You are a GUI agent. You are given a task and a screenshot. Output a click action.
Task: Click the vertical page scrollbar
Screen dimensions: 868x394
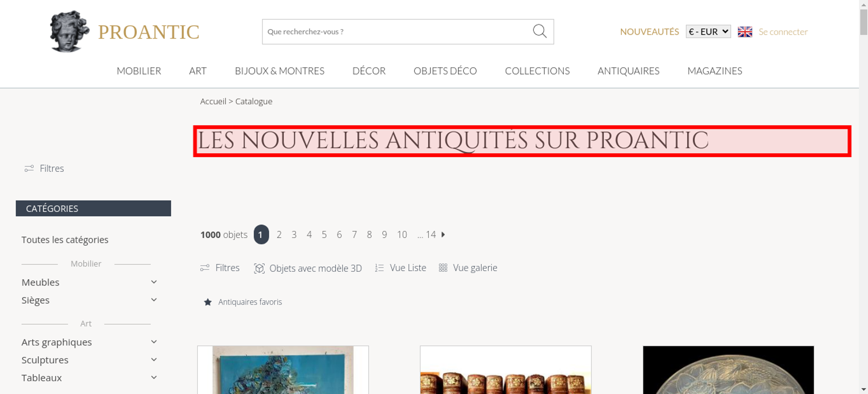(864, 197)
